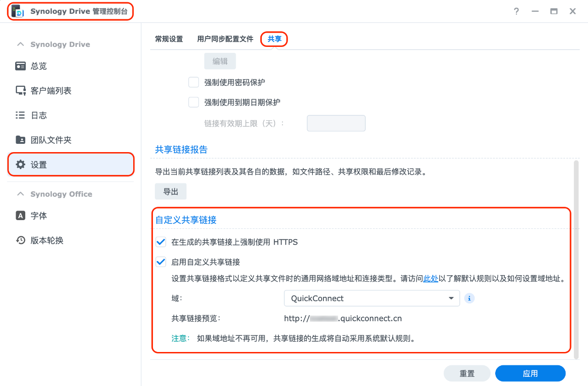The width and height of the screenshot is (588, 386).
Task: Open the 团队文件夹 folder icon
Action: 20,140
